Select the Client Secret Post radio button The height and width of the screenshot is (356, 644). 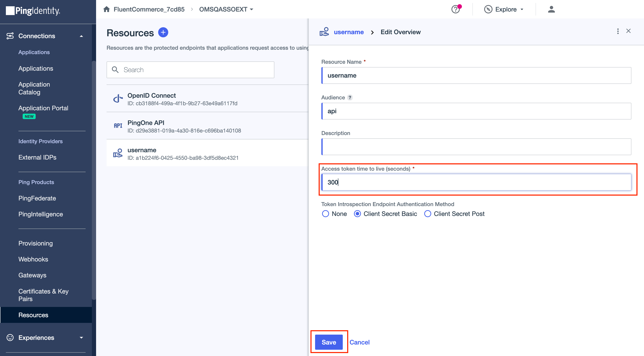point(427,214)
